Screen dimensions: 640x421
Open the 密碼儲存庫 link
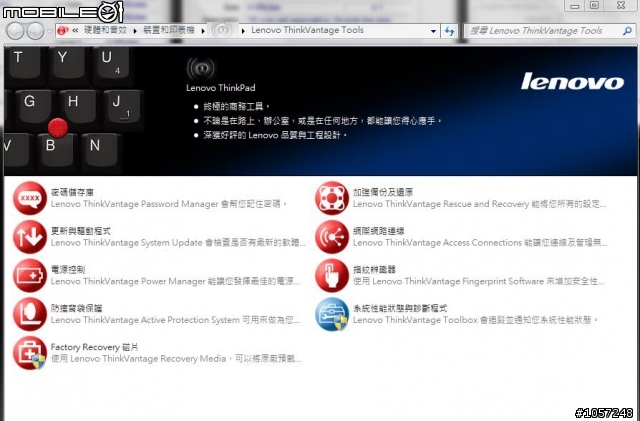[73, 192]
